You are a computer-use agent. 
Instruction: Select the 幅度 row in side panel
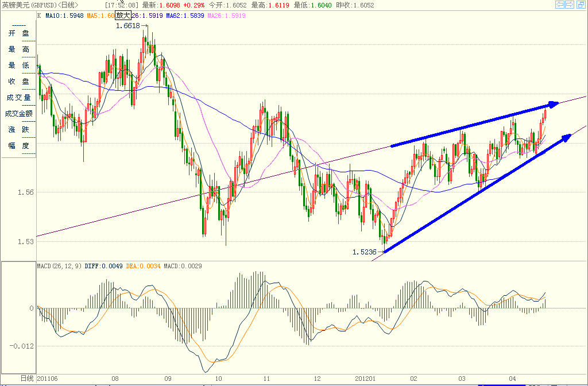tap(19, 145)
